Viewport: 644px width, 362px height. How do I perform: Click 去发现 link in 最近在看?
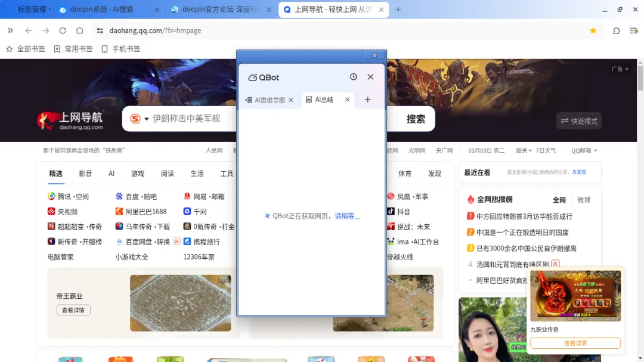pos(579,172)
